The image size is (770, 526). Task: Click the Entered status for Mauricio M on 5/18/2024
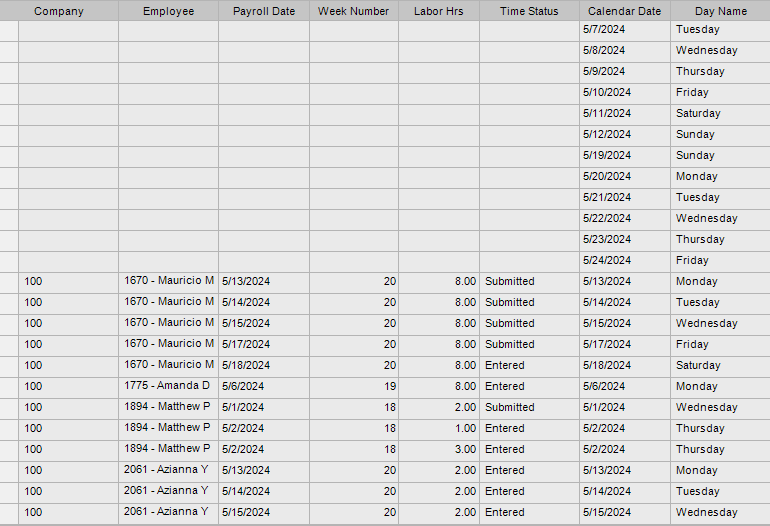(x=529, y=365)
